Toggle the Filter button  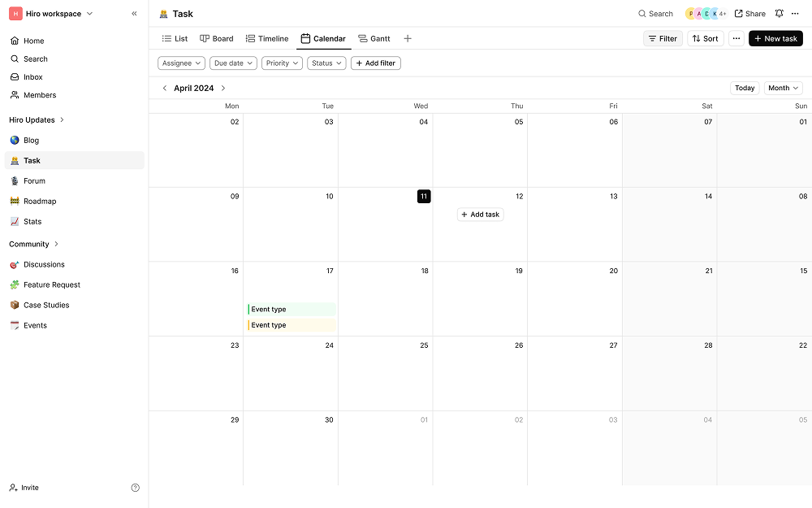(663, 39)
